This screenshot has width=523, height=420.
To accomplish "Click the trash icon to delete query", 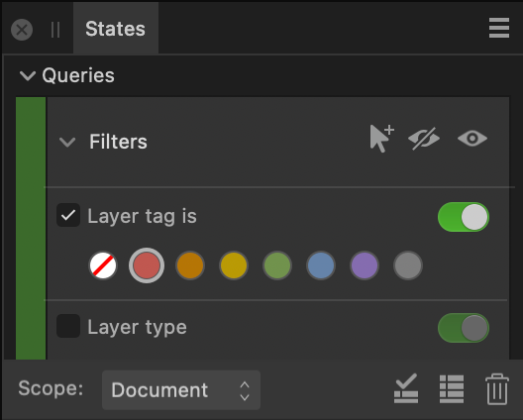I will [x=497, y=389].
